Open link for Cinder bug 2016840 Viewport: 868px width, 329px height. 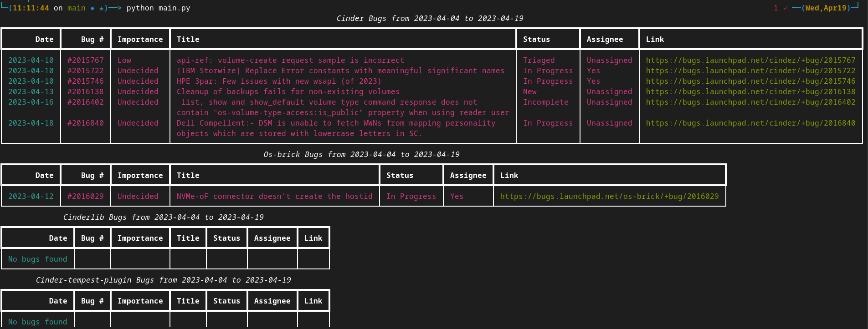(x=750, y=123)
